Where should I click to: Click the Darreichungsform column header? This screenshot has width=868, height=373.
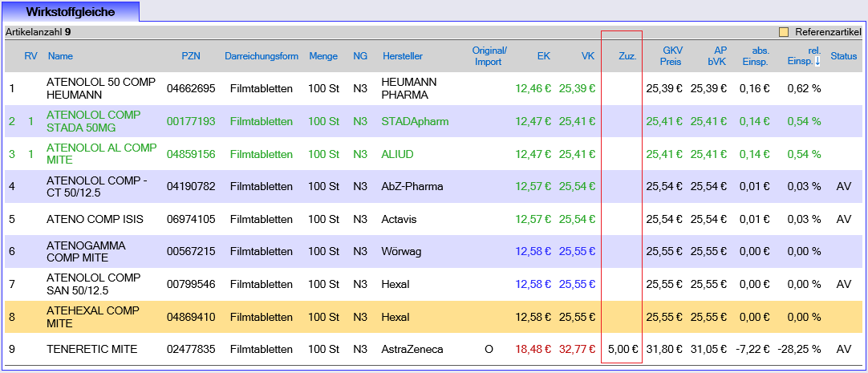[x=262, y=56]
